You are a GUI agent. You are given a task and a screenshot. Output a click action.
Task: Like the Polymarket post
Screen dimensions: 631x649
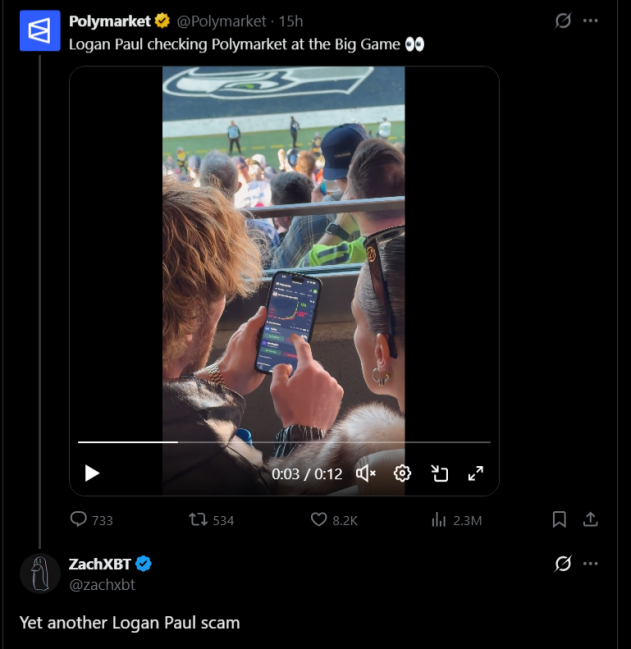click(319, 520)
